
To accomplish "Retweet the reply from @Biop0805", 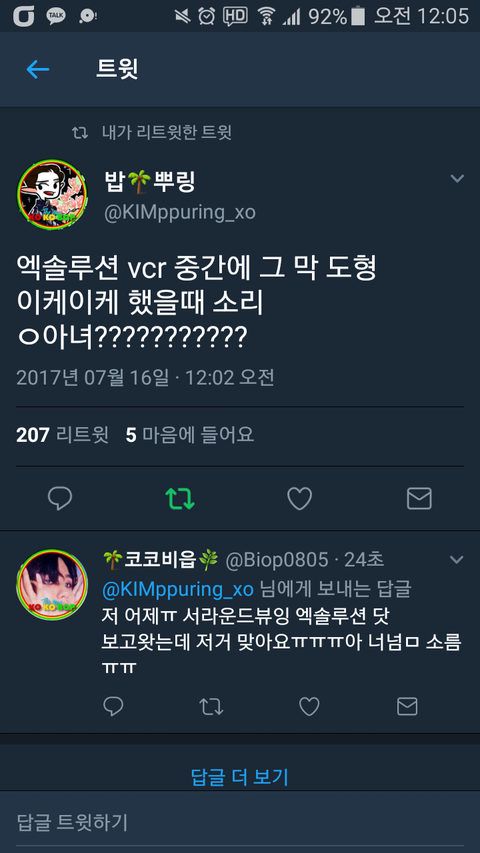I will coord(211,706).
